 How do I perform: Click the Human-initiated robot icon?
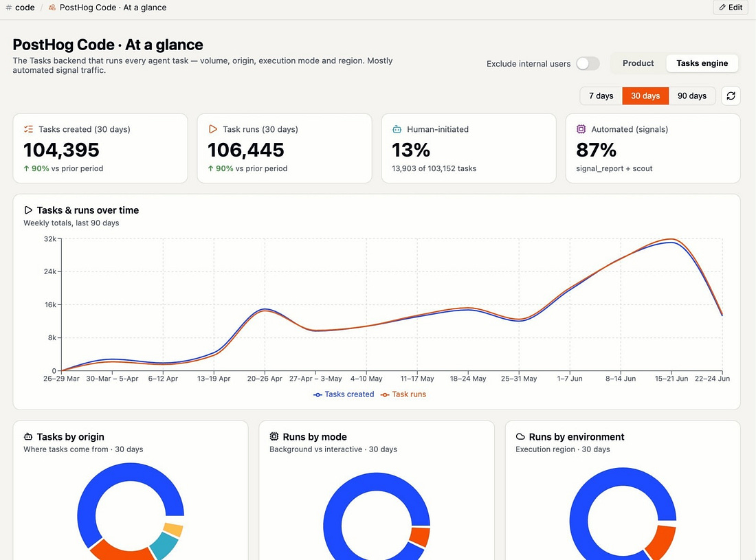click(x=397, y=129)
